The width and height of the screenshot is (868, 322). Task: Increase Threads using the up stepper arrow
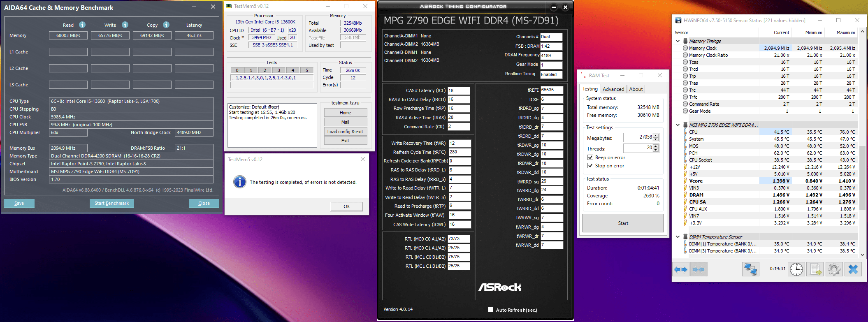[x=656, y=146]
